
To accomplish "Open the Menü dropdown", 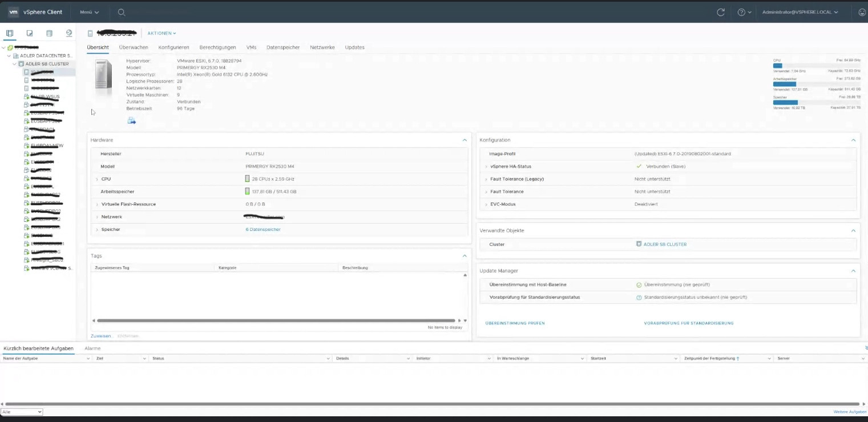I will point(89,12).
